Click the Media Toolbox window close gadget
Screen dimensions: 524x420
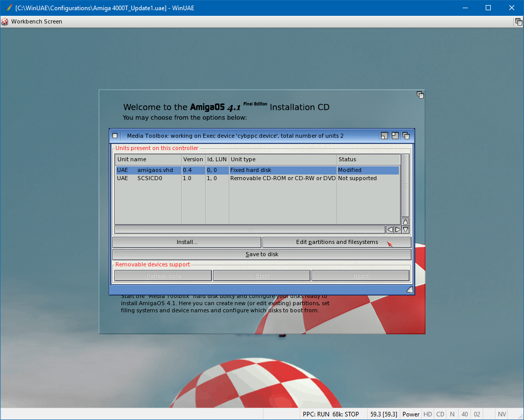coord(115,136)
